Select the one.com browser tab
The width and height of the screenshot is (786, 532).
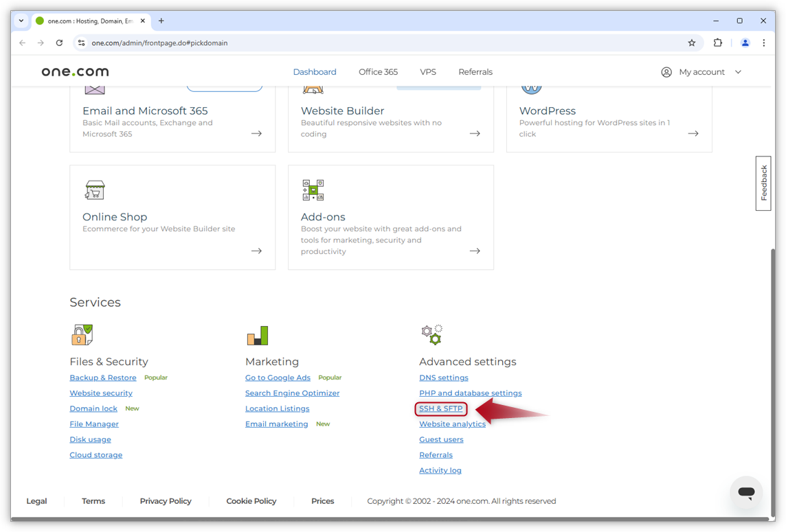90,21
